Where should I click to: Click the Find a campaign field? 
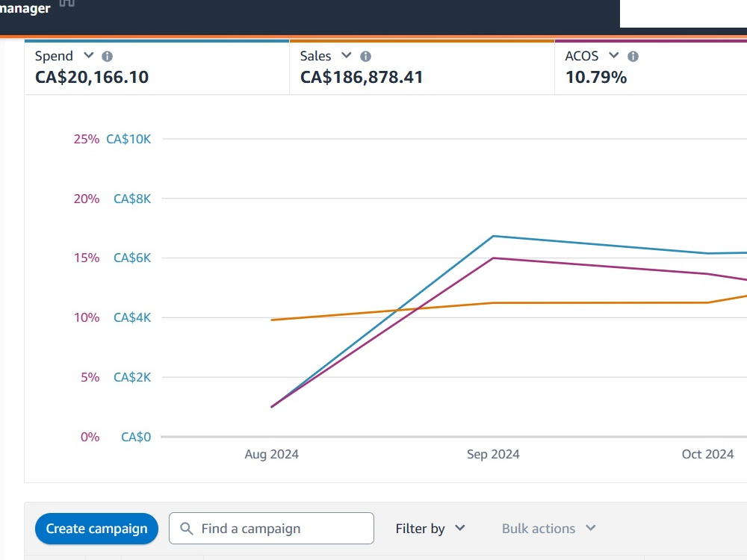coord(271,528)
